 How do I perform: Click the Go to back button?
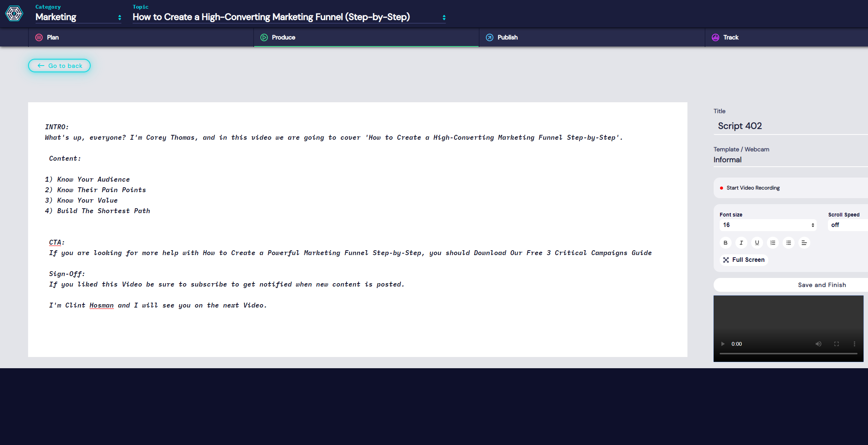coord(59,66)
